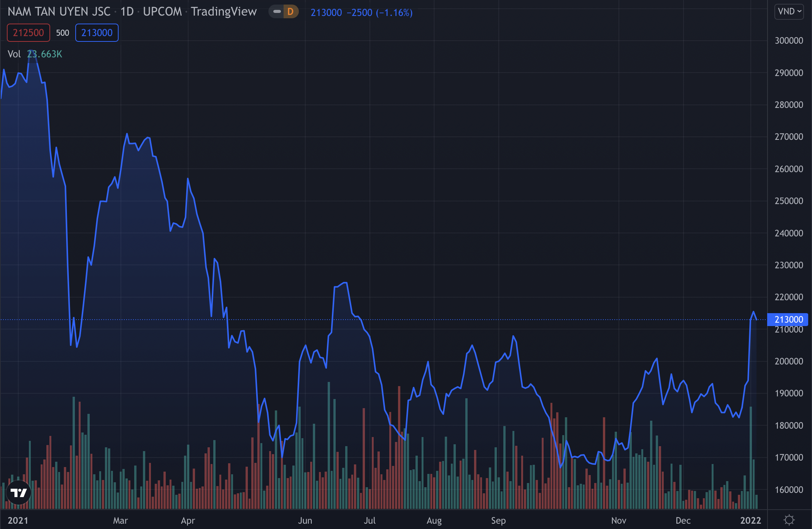Viewport: 812px width, 529px height.
Task: Click the 1D interval label in the title
Action: coord(127,12)
